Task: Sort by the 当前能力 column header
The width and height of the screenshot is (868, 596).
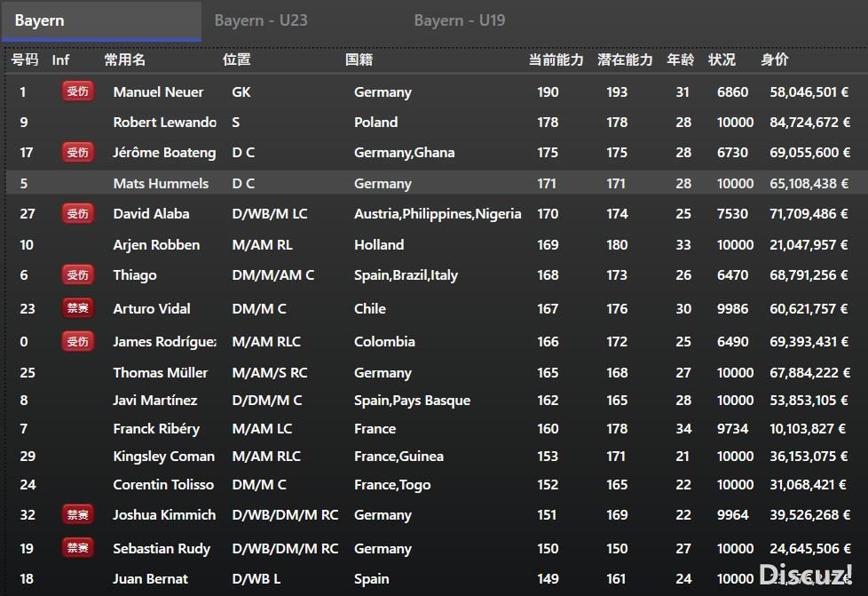Action: tap(556, 60)
